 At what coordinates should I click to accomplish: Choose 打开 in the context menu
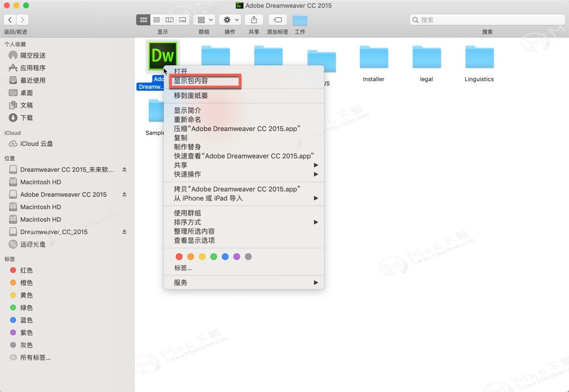(x=244, y=71)
